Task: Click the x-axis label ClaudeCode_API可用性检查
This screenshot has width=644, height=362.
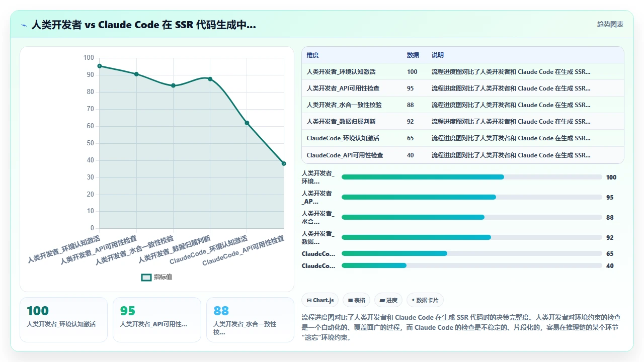Action: tap(244, 251)
